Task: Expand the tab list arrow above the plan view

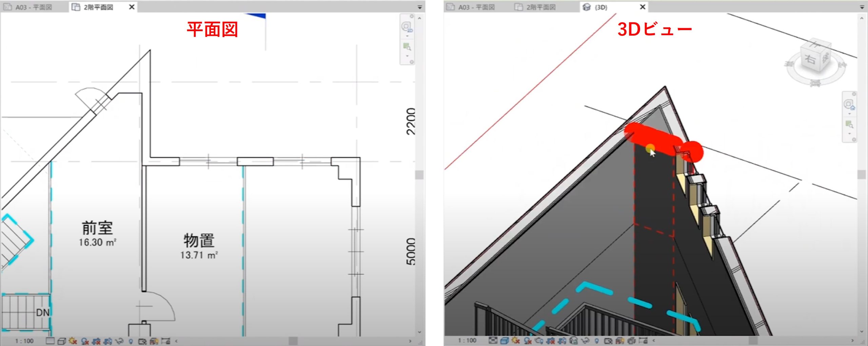Action: tap(419, 7)
